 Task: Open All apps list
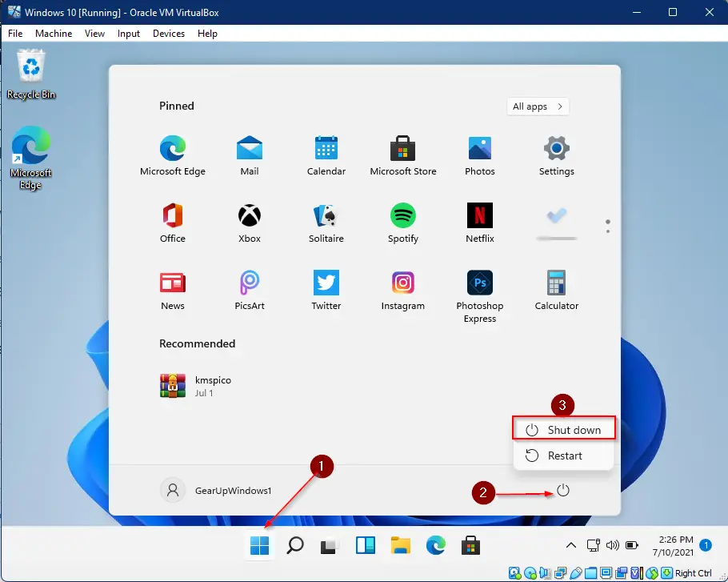coord(538,106)
